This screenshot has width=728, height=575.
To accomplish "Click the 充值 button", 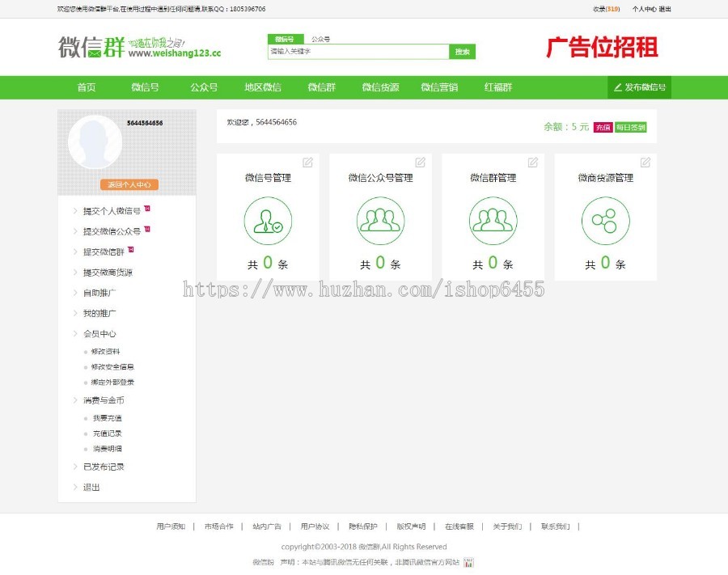I will tap(603, 127).
